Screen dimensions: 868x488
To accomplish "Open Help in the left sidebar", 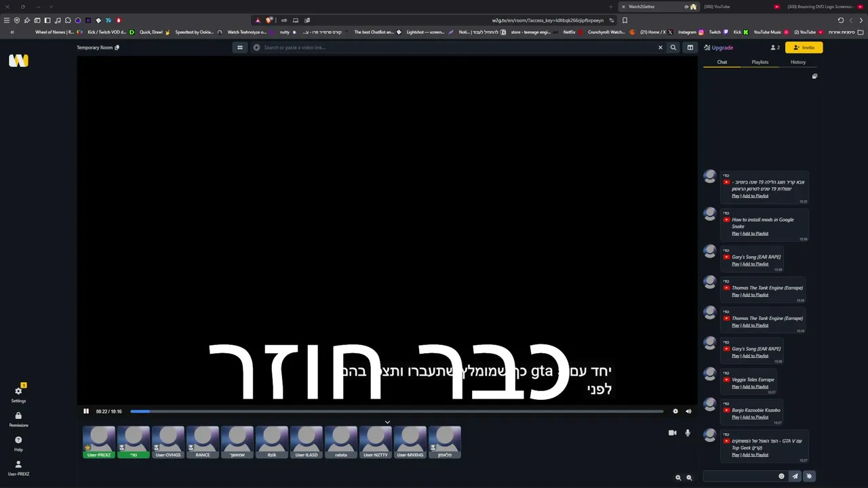I will [18, 443].
